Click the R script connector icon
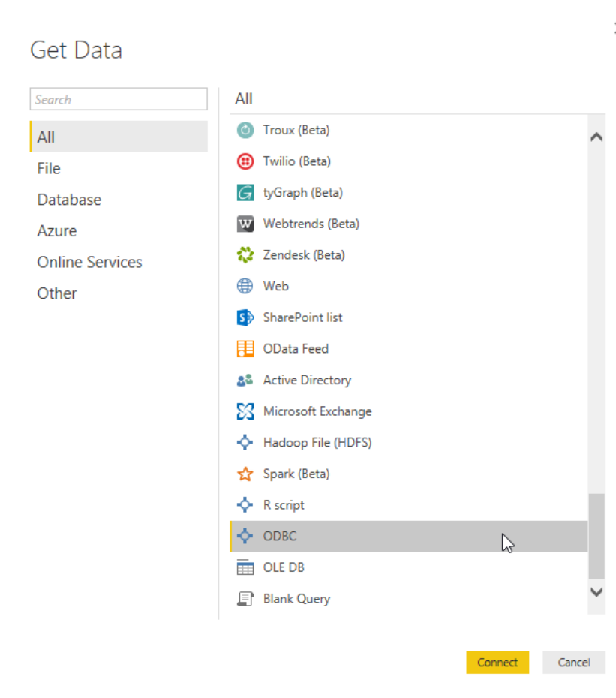 tap(245, 504)
